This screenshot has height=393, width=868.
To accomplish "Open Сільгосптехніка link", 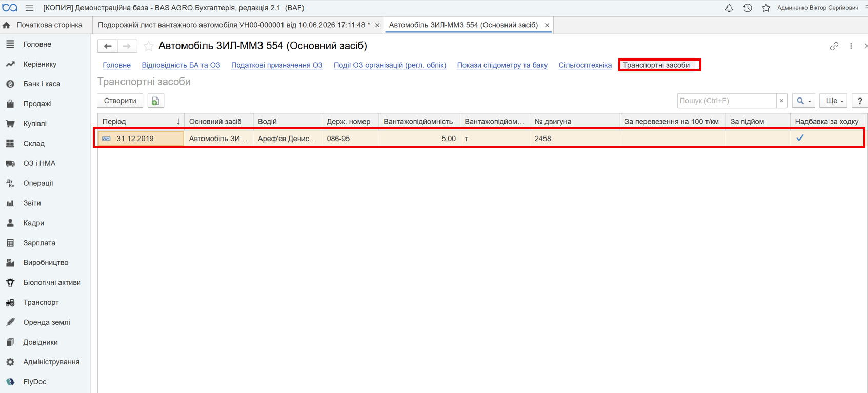I will point(585,65).
